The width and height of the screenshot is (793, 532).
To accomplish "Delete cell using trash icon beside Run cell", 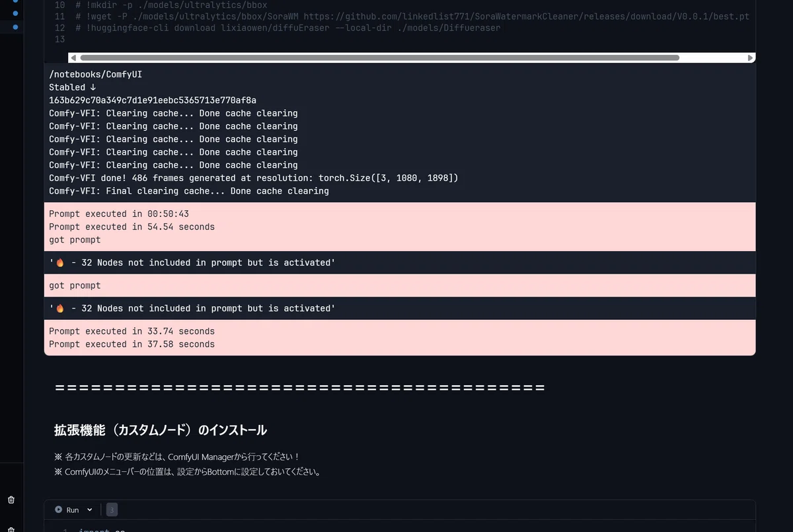I will pos(11,500).
